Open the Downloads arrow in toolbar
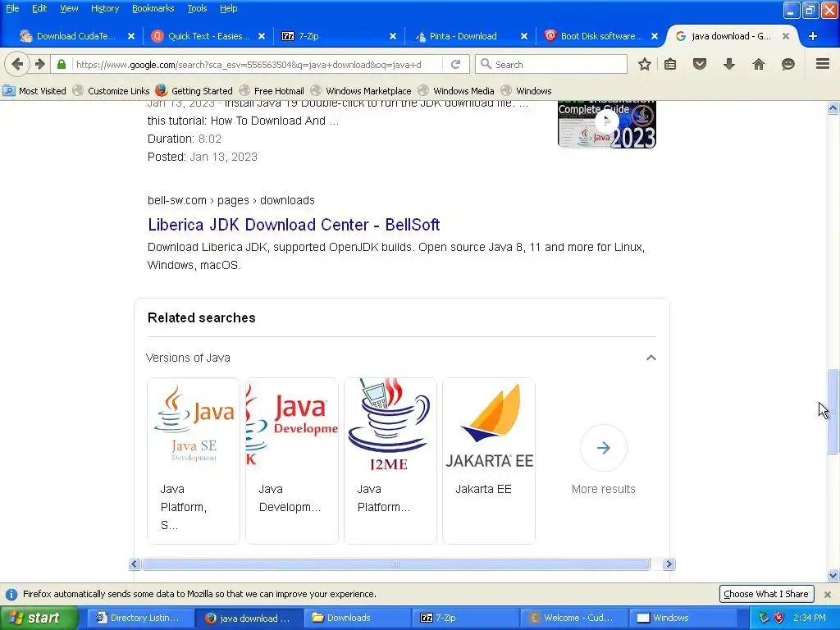840x630 pixels. [729, 64]
